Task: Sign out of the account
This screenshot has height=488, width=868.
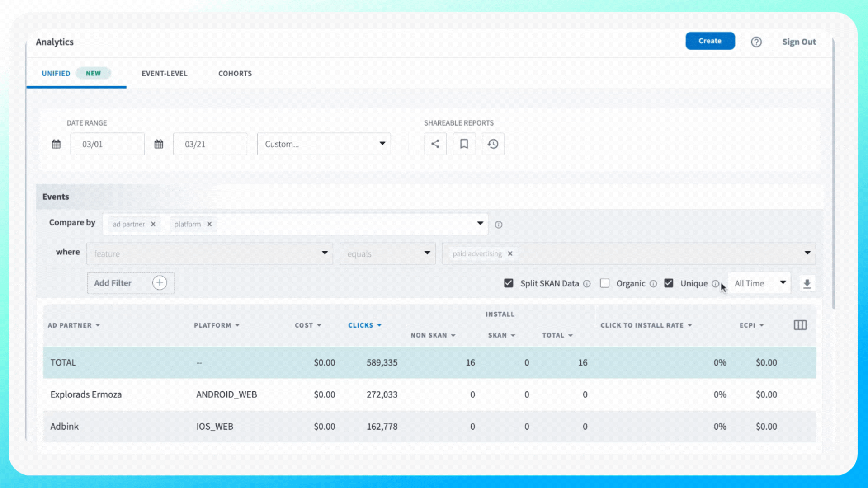Action: tap(799, 42)
